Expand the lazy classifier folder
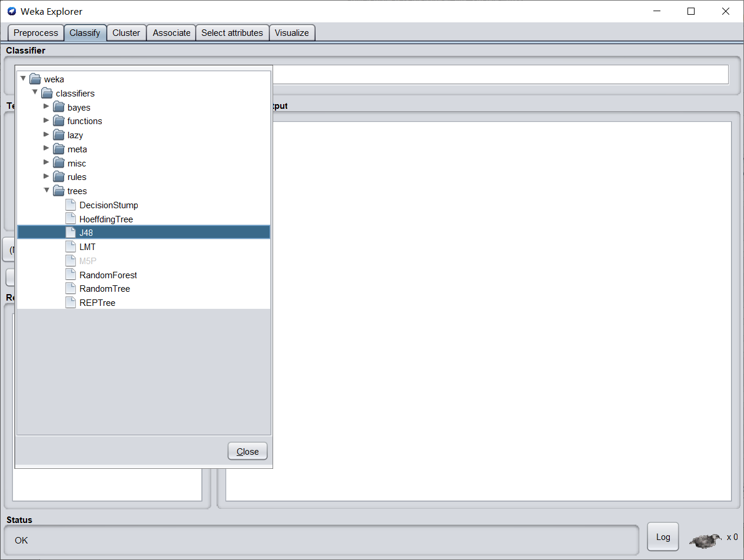The height and width of the screenshot is (560, 744). coord(46,135)
